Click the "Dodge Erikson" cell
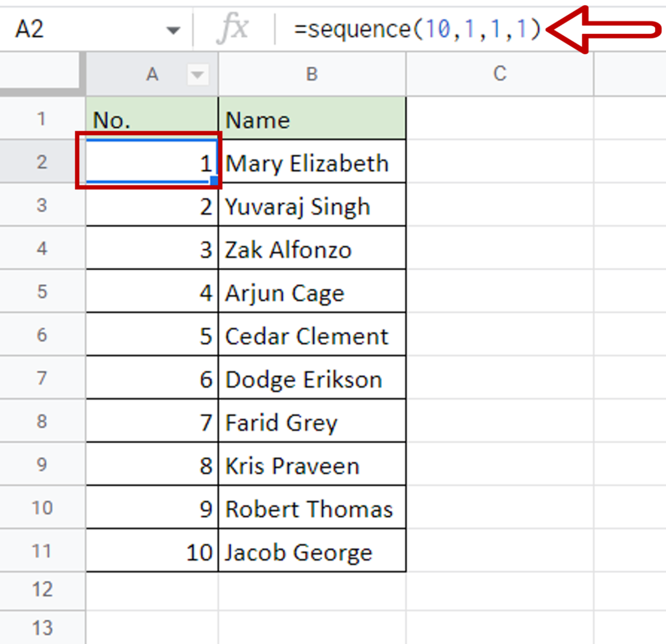This screenshot has width=666, height=644. (312, 378)
